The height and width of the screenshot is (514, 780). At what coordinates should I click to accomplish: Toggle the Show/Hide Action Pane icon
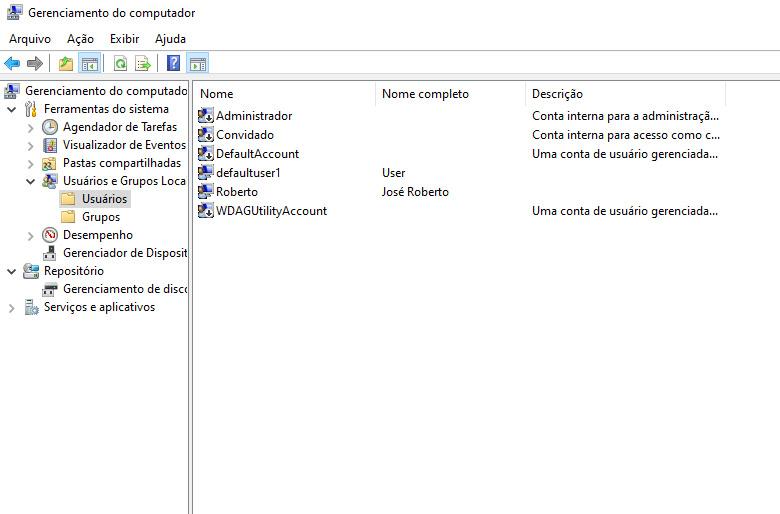coord(197,63)
